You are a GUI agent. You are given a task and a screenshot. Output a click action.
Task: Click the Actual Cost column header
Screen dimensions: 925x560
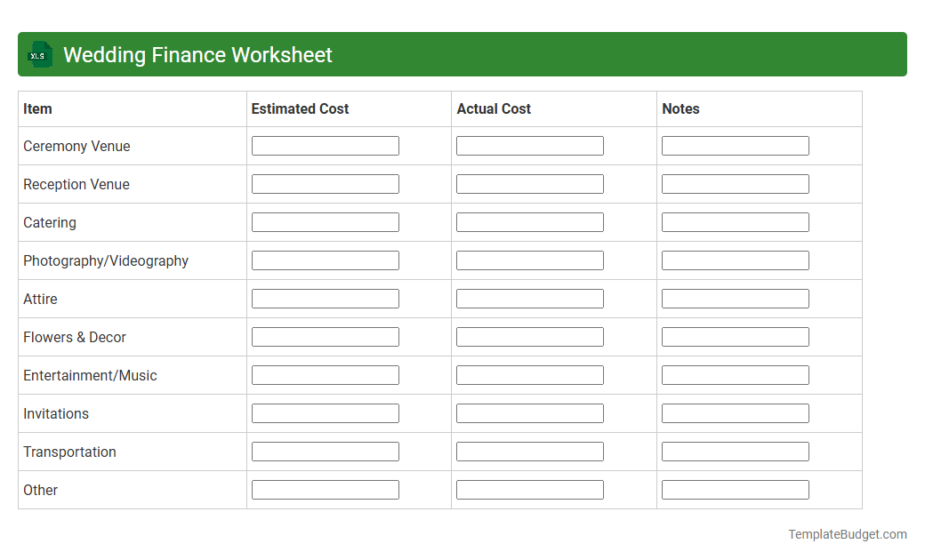(x=494, y=108)
